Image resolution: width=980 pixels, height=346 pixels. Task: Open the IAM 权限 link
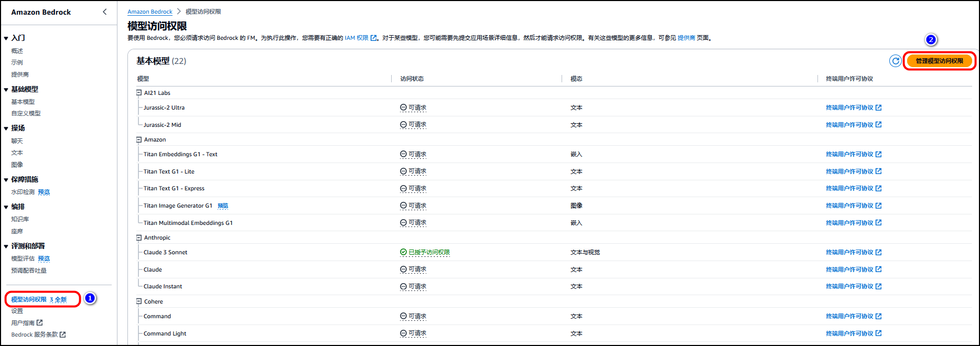coord(357,38)
